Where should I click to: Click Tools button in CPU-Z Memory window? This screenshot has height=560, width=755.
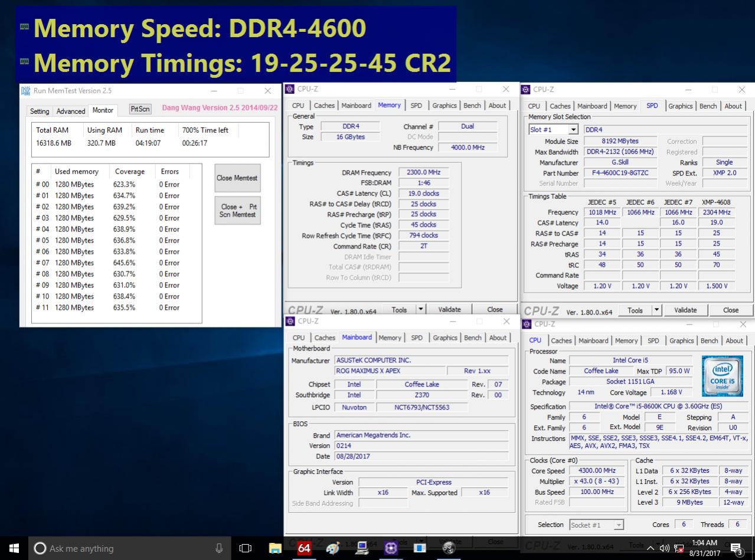pos(399,309)
